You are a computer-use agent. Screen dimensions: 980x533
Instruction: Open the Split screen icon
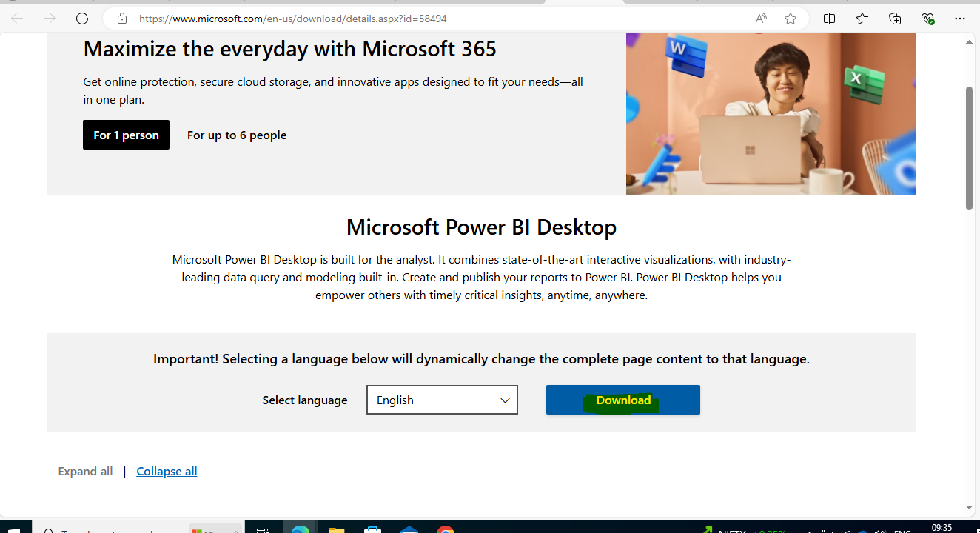click(x=829, y=19)
